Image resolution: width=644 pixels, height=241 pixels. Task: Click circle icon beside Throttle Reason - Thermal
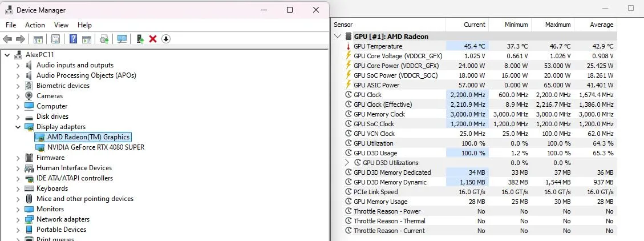click(x=349, y=221)
